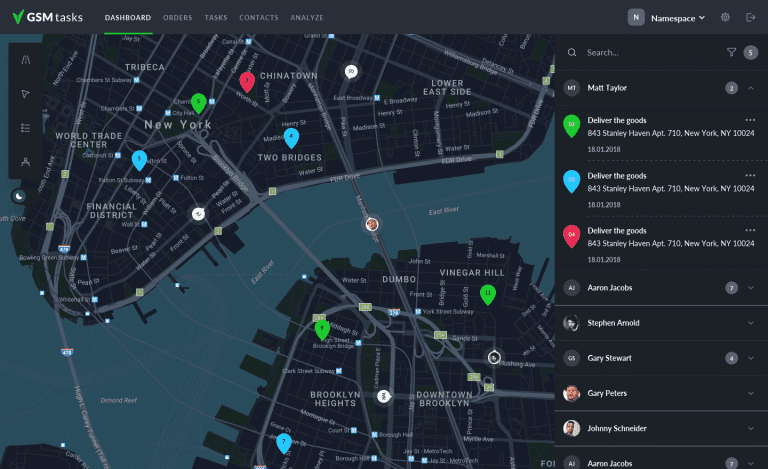Open more options for the green-pin task

point(750,119)
